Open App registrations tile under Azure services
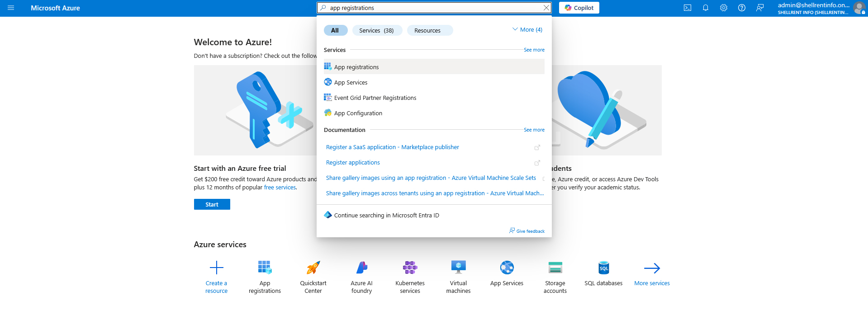This screenshot has width=868, height=315. (x=265, y=277)
